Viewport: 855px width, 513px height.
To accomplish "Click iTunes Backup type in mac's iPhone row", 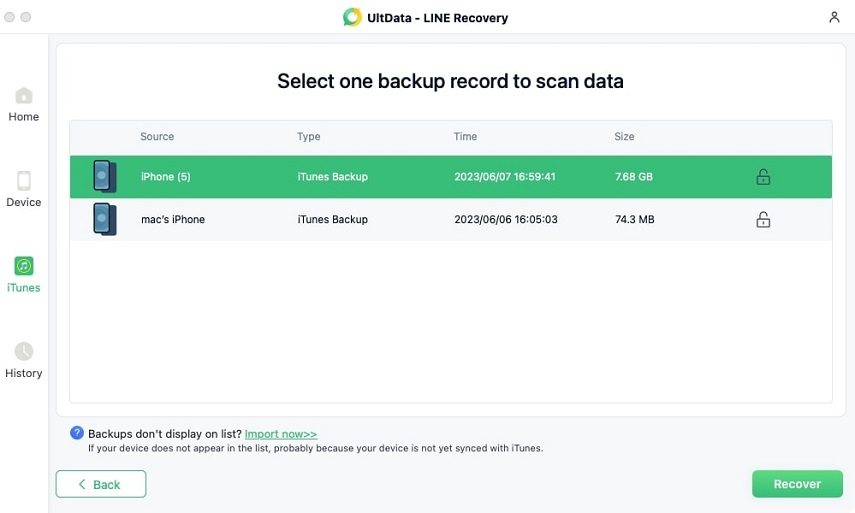I will (333, 219).
